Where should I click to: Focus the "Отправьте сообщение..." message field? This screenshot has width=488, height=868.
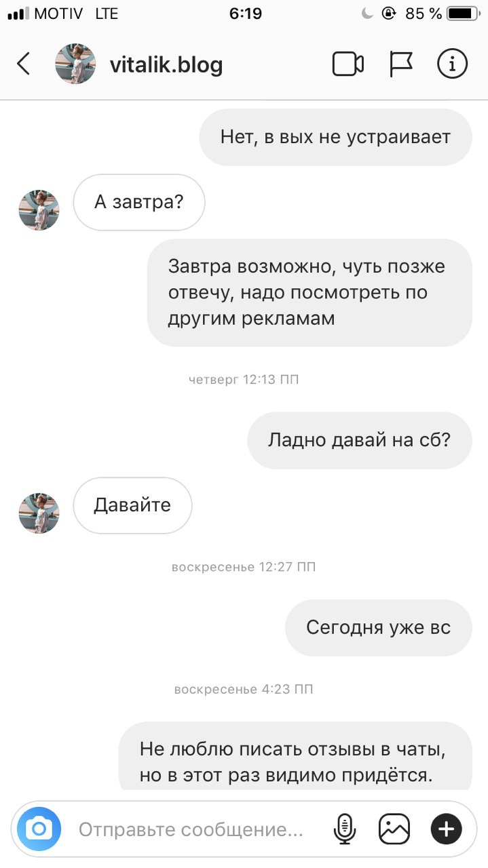point(191,829)
